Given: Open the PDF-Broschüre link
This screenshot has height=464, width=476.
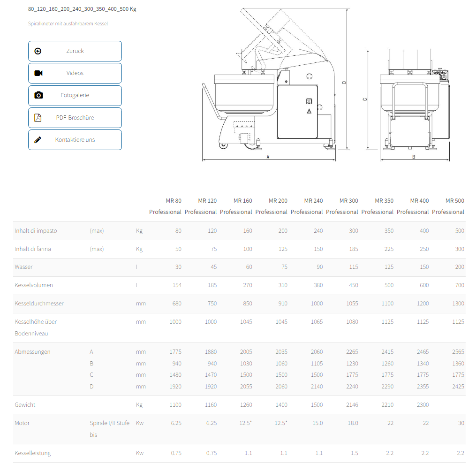Looking at the screenshot, I should [75, 118].
